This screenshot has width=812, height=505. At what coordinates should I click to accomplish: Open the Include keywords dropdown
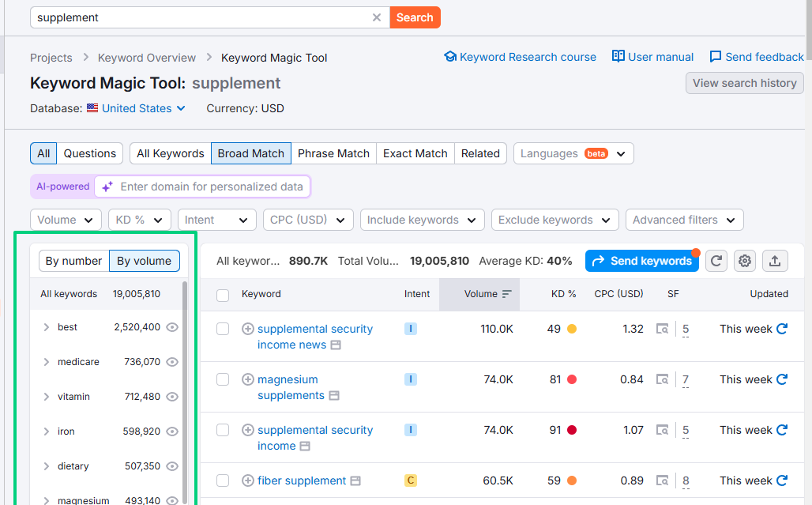[422, 220]
